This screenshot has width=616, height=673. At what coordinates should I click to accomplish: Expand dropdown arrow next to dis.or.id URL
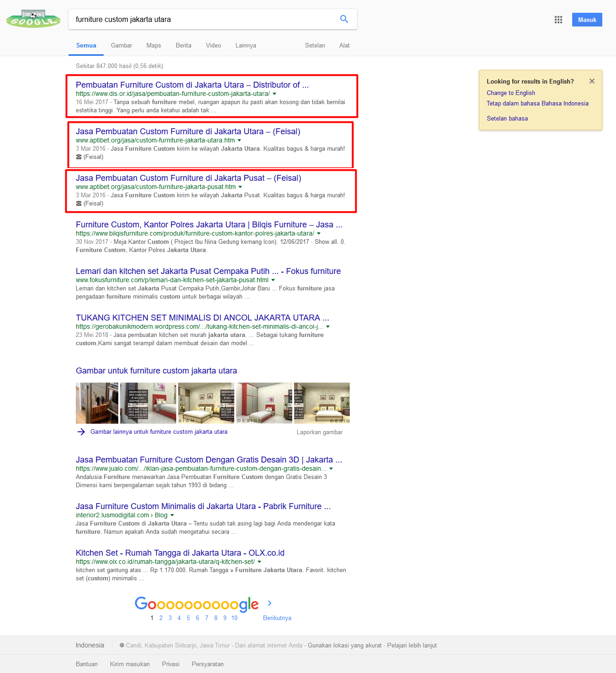coord(274,94)
